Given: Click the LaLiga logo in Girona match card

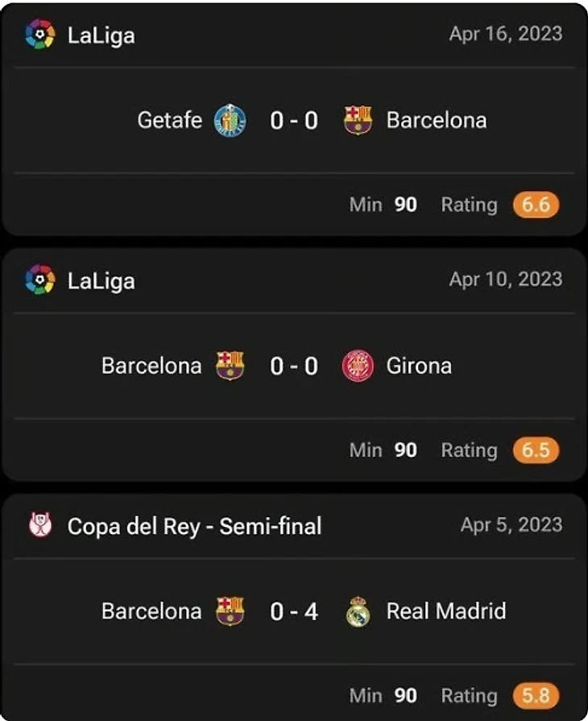Looking at the screenshot, I should (x=40, y=280).
